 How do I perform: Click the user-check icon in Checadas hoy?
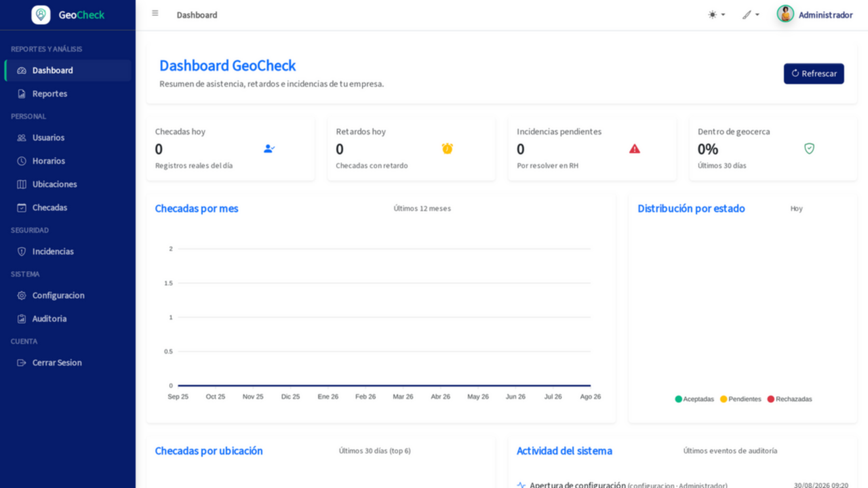tap(269, 148)
